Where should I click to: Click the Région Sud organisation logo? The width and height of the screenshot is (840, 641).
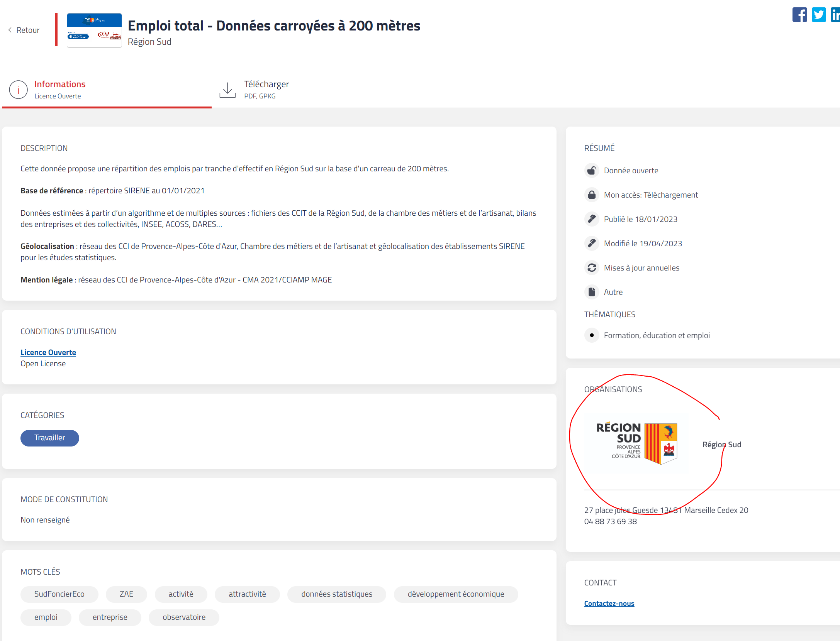pos(637,443)
